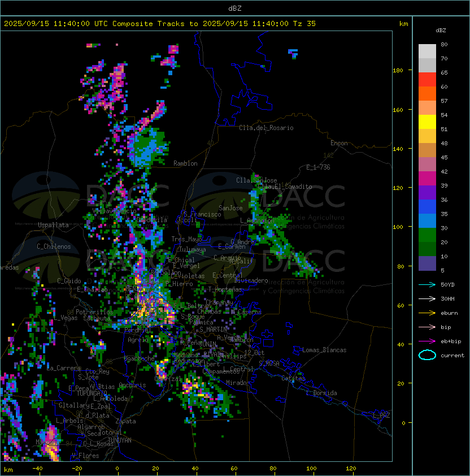Click the 'Anchoris' map label

point(132,385)
